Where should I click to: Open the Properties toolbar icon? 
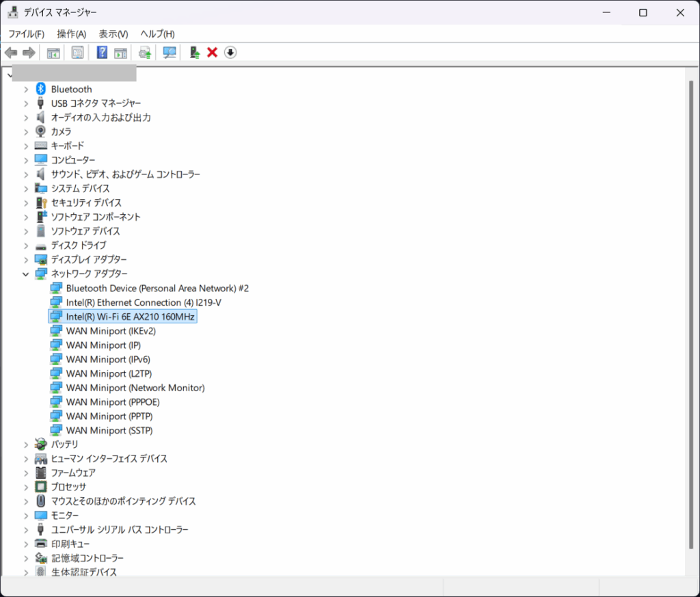pyautogui.click(x=77, y=53)
